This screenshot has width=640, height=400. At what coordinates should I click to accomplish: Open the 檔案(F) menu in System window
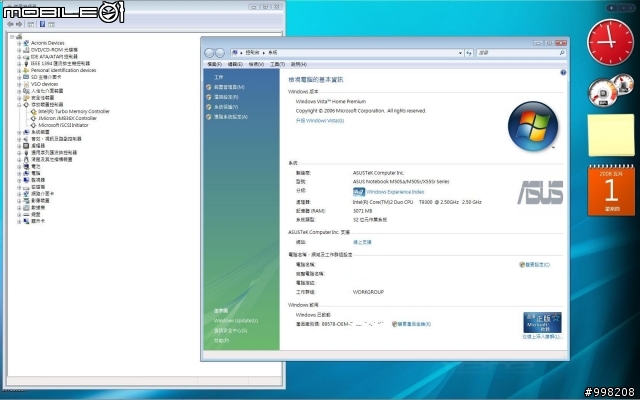(214, 64)
